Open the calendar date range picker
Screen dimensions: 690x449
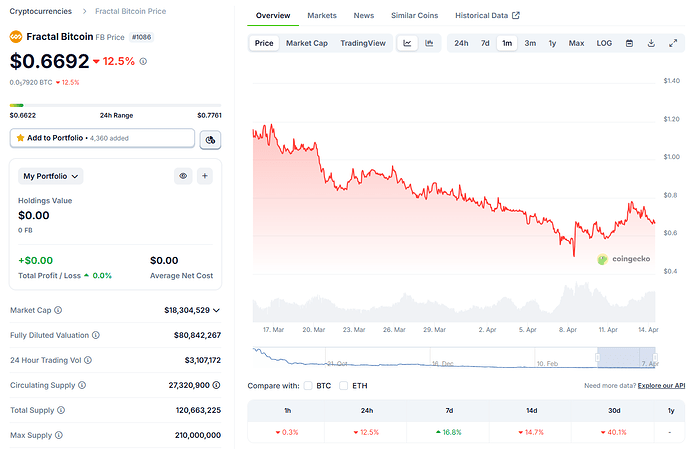(629, 43)
